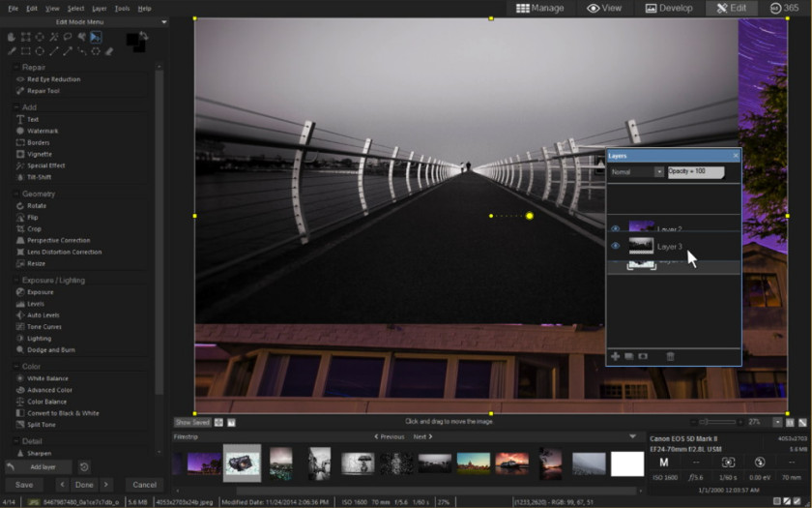Image resolution: width=812 pixels, height=508 pixels.
Task: Select the Ellipse drawing tool
Action: pyautogui.click(x=40, y=51)
